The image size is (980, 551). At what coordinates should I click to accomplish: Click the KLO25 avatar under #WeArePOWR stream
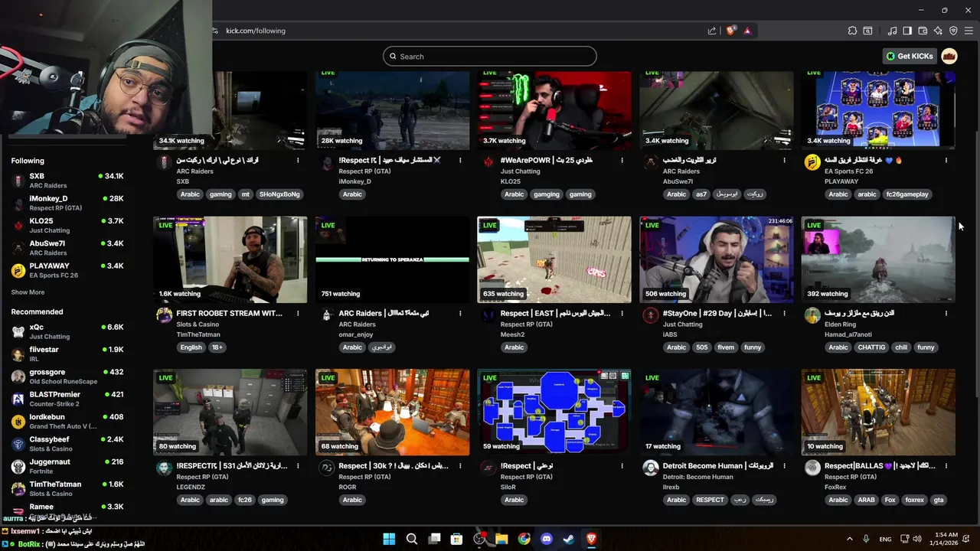[x=488, y=161]
